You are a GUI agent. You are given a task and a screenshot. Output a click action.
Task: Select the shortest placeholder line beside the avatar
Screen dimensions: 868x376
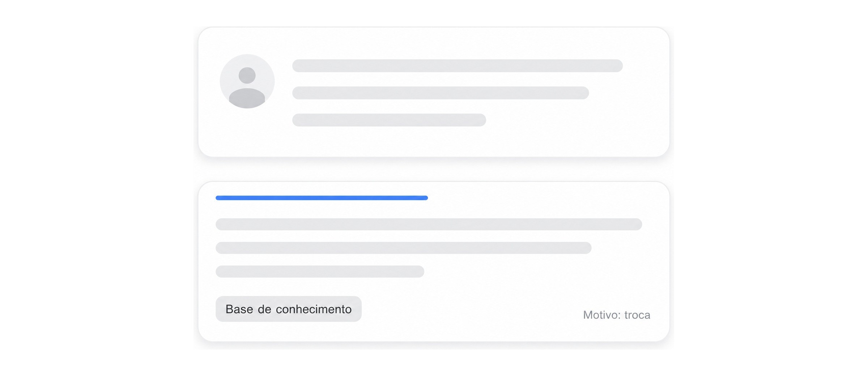coord(389,120)
